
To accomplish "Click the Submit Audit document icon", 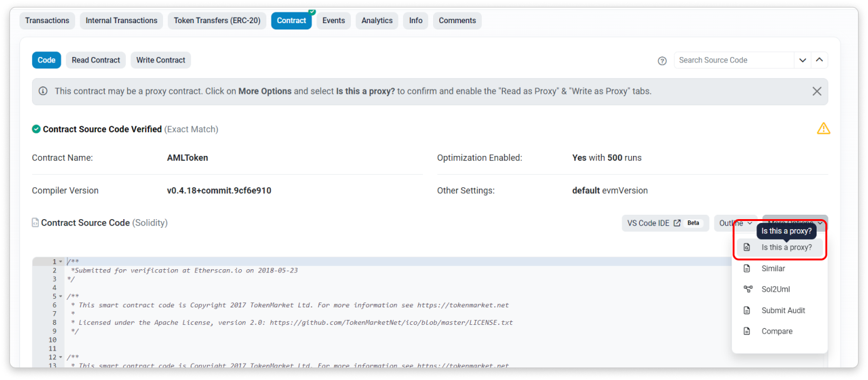I will click(x=747, y=311).
